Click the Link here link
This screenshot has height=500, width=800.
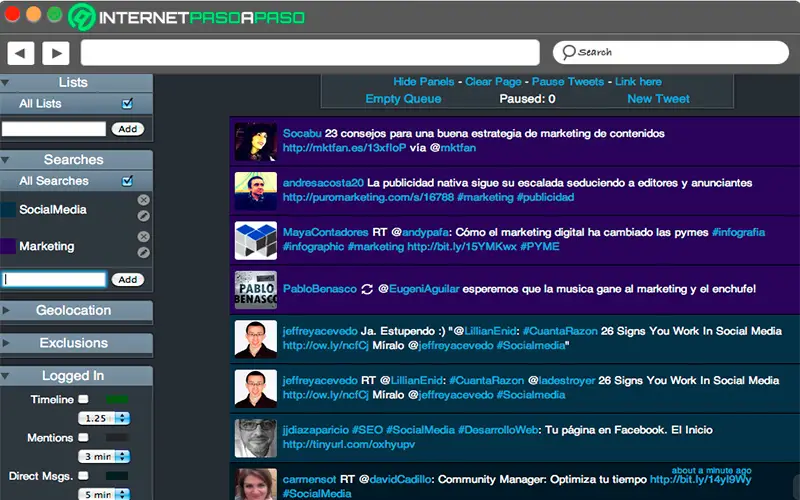[x=638, y=82]
